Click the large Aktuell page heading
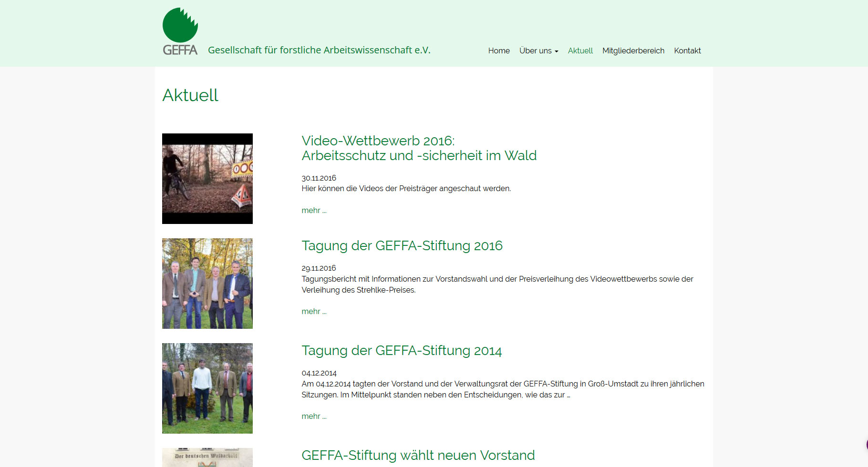The height and width of the screenshot is (467, 868). 190,95
